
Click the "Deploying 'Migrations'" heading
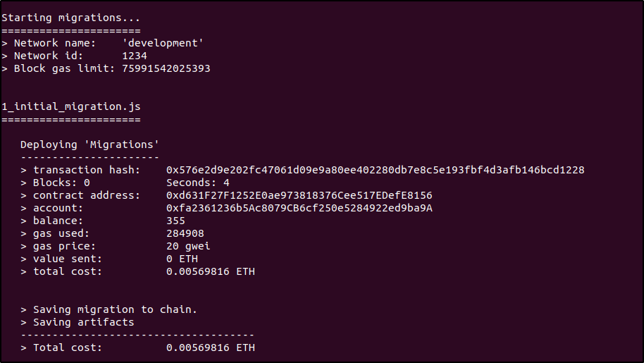89,144
